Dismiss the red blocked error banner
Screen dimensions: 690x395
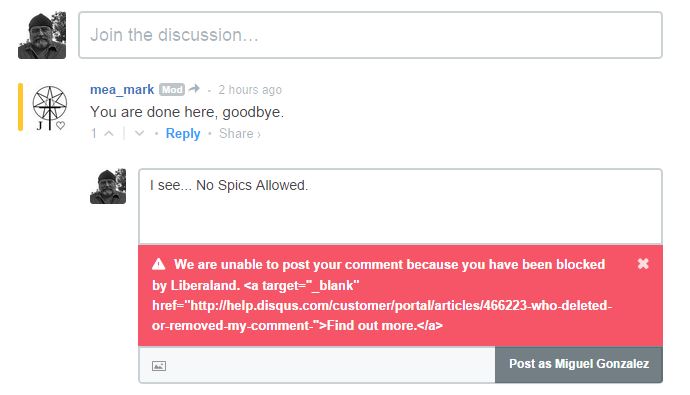(643, 263)
